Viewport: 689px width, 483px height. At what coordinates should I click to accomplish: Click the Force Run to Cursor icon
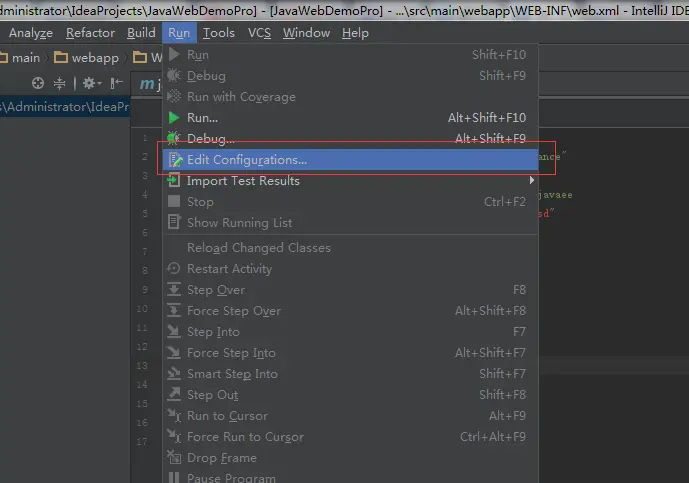pyautogui.click(x=174, y=436)
